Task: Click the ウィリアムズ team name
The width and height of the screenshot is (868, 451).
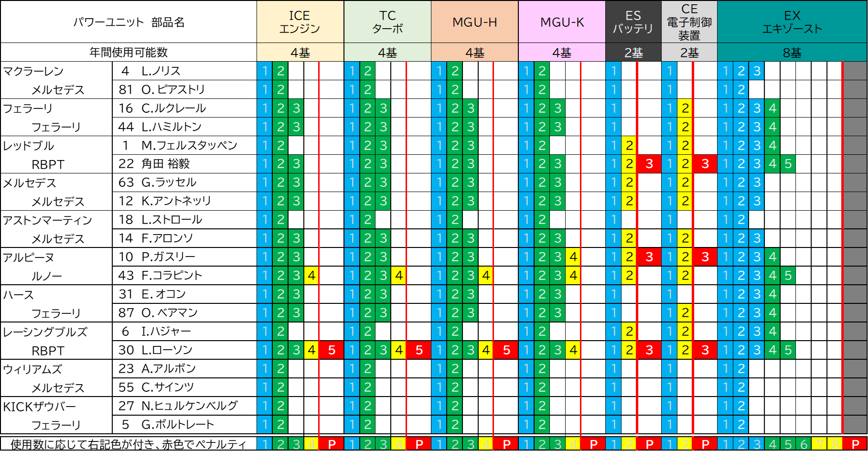Action: point(32,369)
